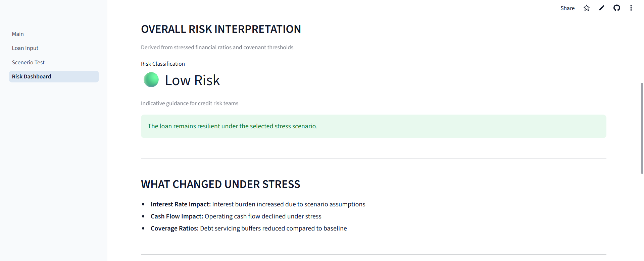
Task: Click the Interest Rate Impact bullet
Action: 258,204
